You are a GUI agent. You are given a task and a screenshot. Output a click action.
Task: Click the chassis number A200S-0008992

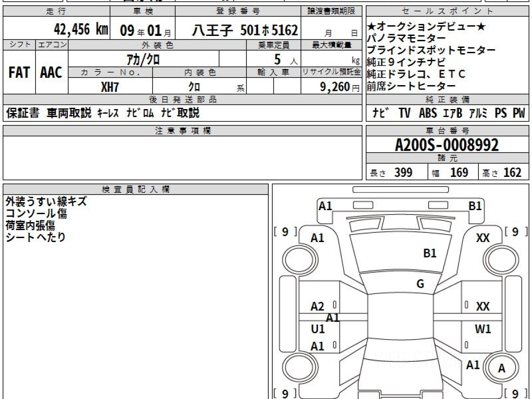click(447, 145)
